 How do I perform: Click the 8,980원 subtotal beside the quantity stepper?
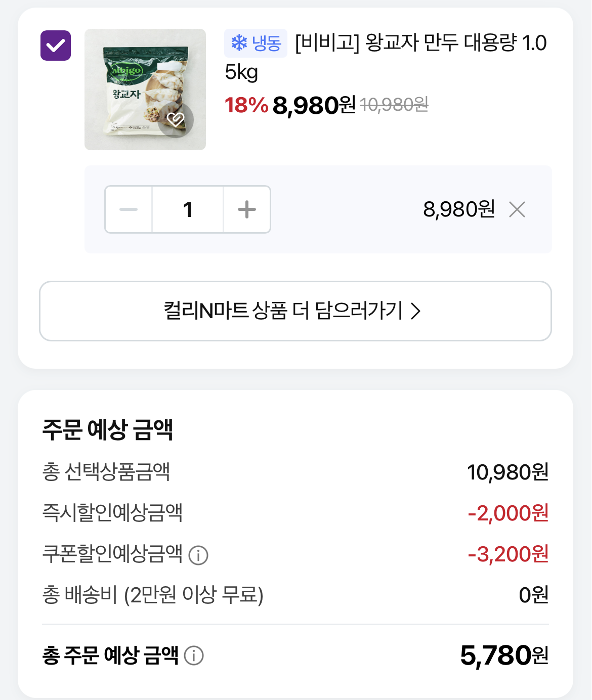458,209
